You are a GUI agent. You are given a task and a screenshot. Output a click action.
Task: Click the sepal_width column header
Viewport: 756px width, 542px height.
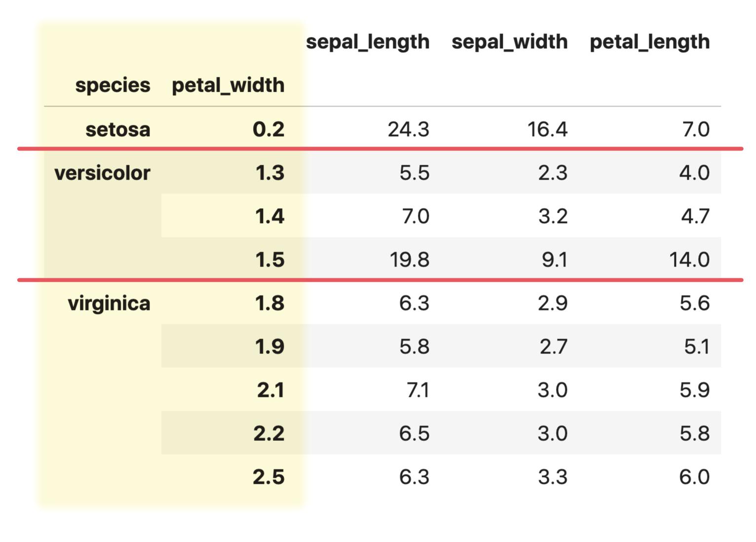pyautogui.click(x=510, y=41)
